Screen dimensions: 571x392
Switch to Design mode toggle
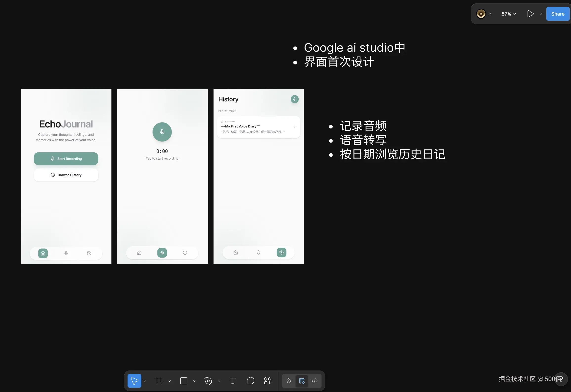302,381
